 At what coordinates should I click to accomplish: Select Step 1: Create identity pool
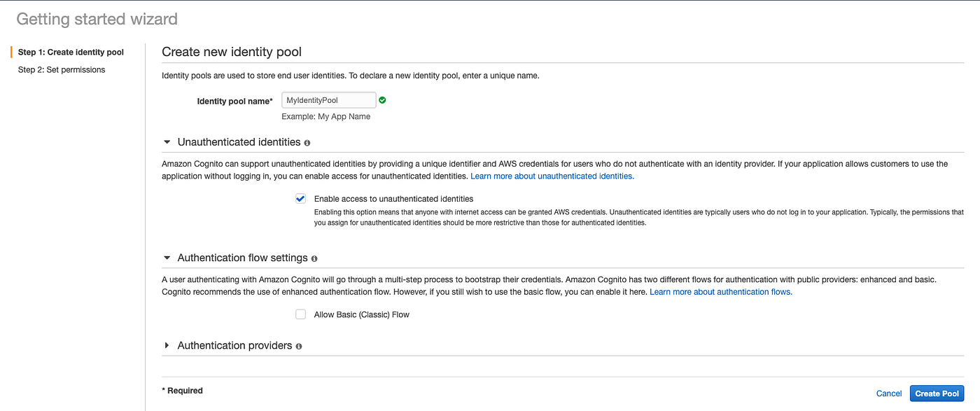coord(71,53)
